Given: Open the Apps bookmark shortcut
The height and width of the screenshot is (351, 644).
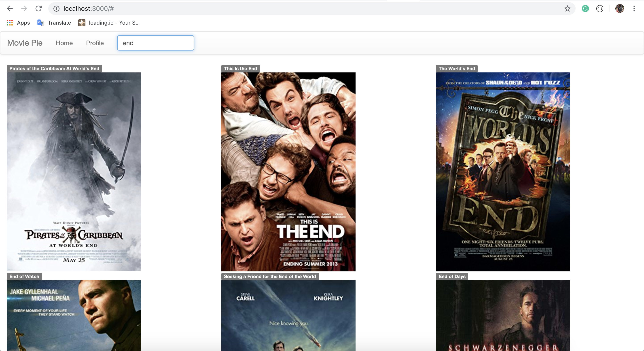Looking at the screenshot, I should pos(18,23).
